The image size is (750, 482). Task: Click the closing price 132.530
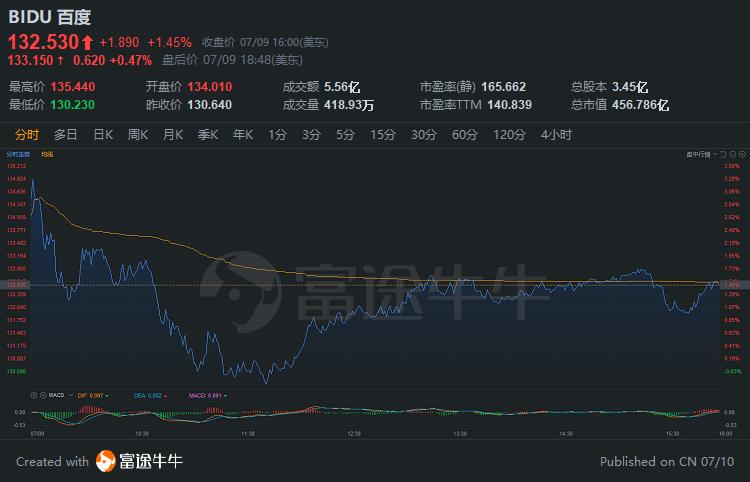pos(43,42)
